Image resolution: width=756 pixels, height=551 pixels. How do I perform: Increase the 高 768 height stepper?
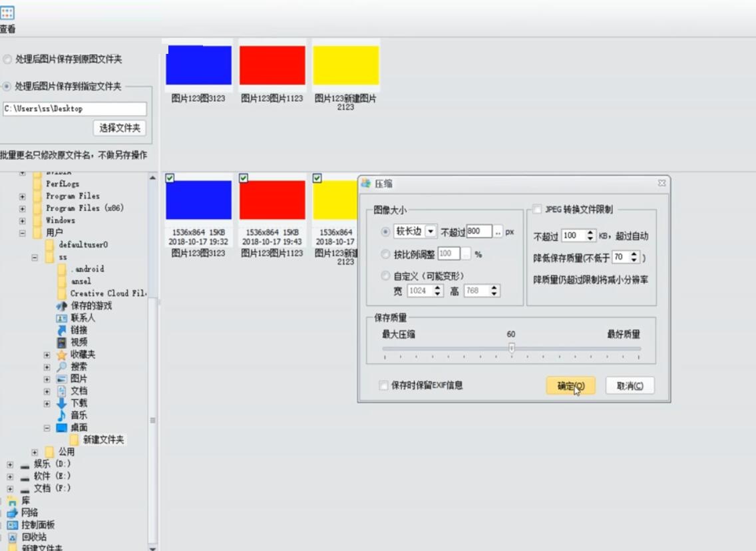tap(494, 287)
